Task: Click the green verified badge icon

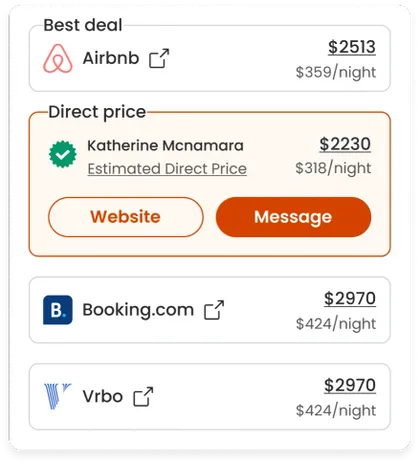Action: [x=63, y=154]
